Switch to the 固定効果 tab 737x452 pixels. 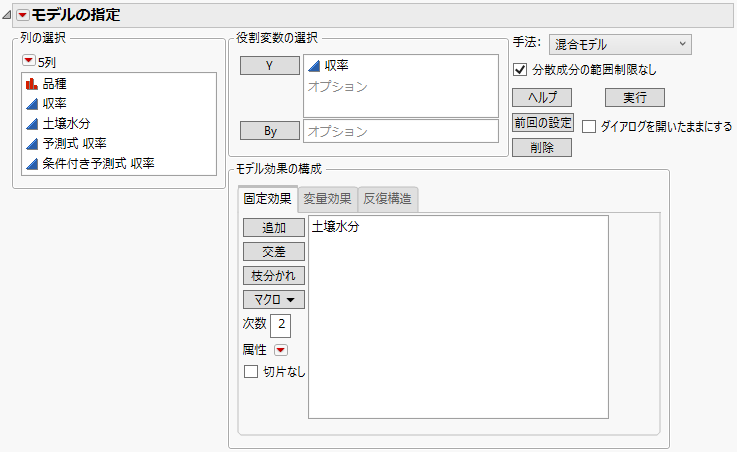(x=267, y=199)
